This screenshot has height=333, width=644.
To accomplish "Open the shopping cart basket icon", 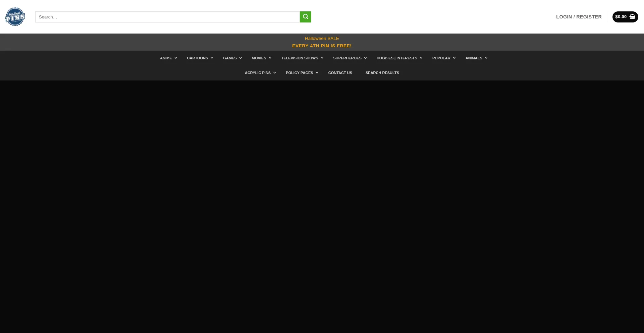I will [632, 17].
